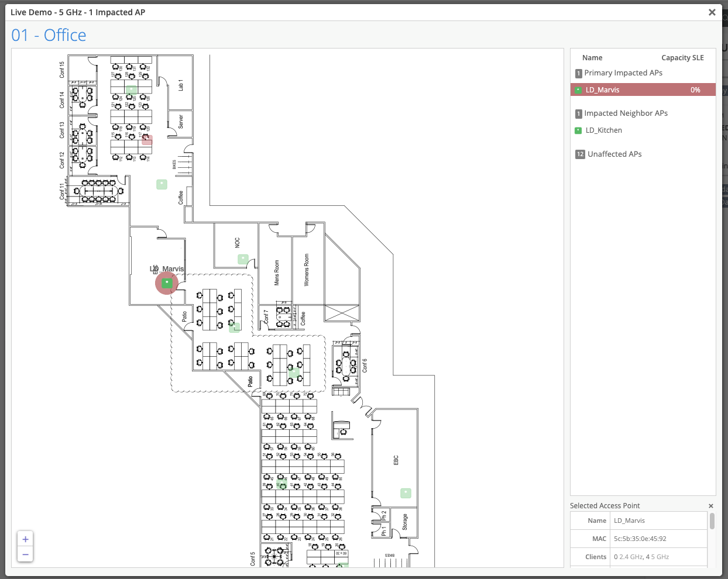Select LD_Kitchen in neighbor AP list

coord(603,130)
